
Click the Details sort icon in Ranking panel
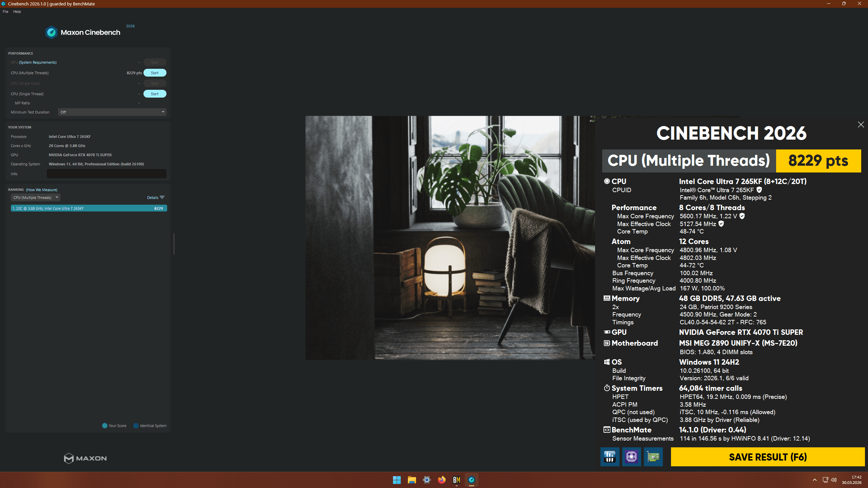pyautogui.click(x=162, y=197)
